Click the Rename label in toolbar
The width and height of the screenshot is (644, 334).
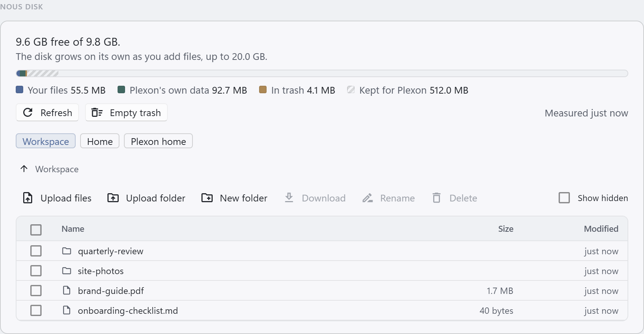[x=397, y=198]
